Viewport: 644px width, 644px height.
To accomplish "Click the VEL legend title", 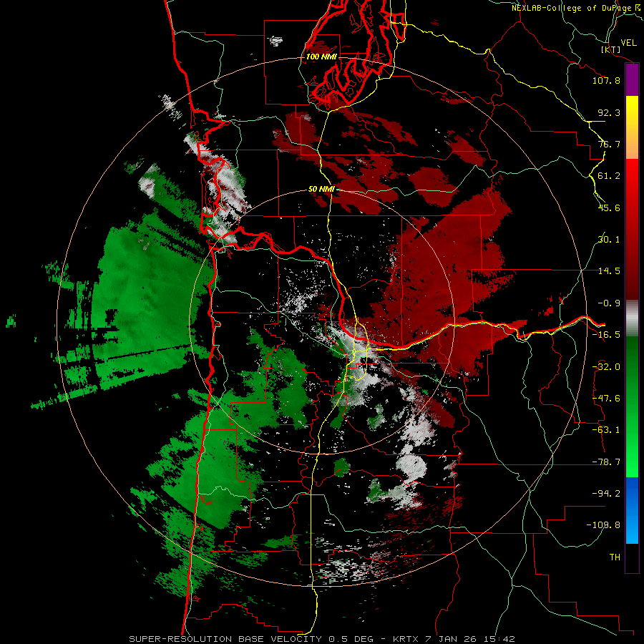I will click(628, 43).
